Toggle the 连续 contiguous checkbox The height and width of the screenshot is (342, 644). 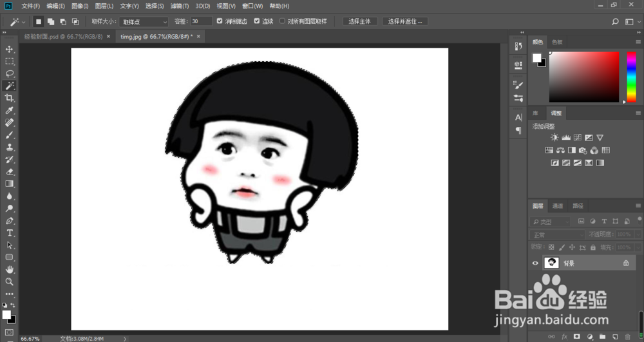257,21
